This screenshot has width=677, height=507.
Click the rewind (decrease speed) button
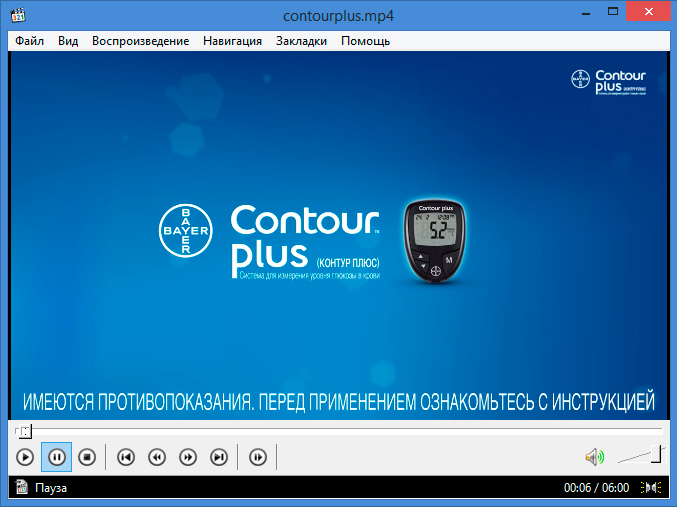[157, 457]
